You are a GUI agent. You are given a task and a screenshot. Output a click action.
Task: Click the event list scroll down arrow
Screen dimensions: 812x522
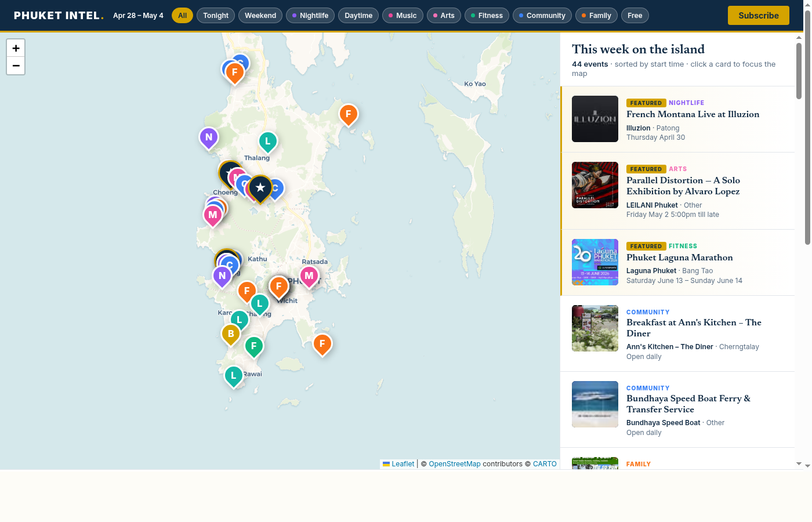799,464
